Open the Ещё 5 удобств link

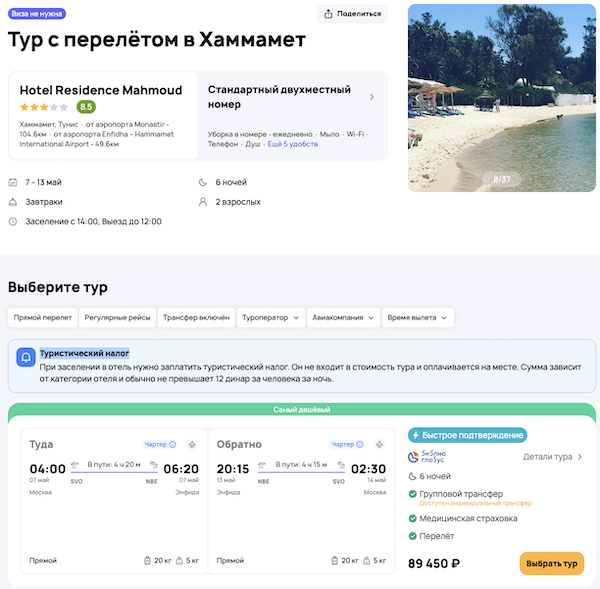pos(295,144)
